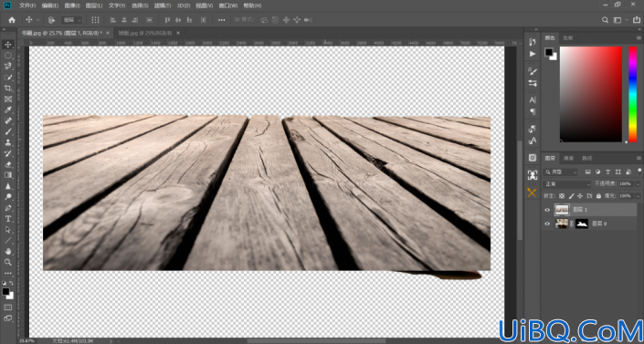Open the Brush Settings panel icon

pos(533,71)
